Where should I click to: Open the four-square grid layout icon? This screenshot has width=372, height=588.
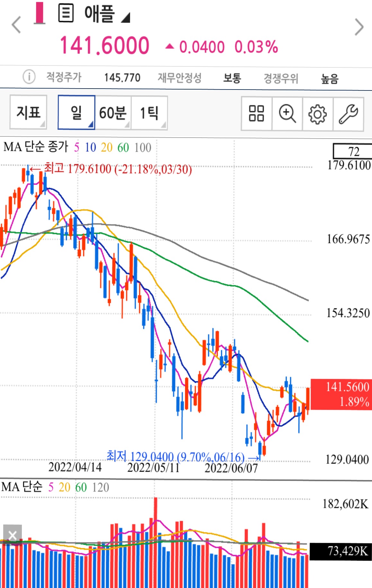pos(256,114)
